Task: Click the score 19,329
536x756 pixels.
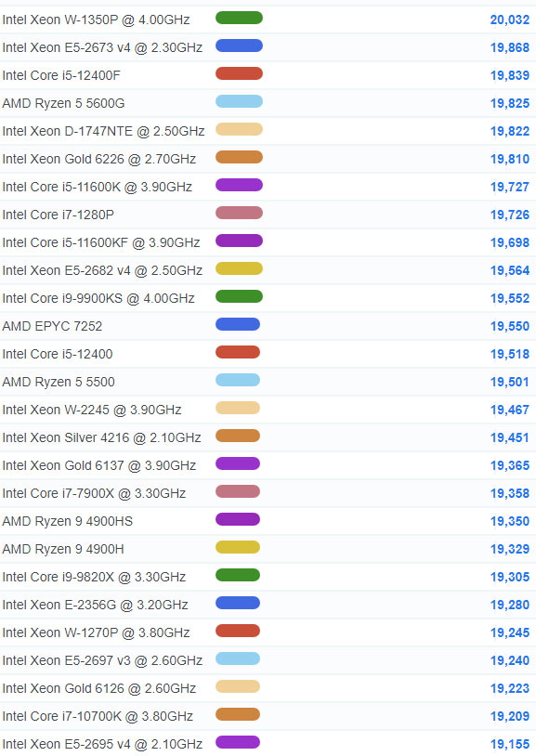Action: (x=510, y=549)
